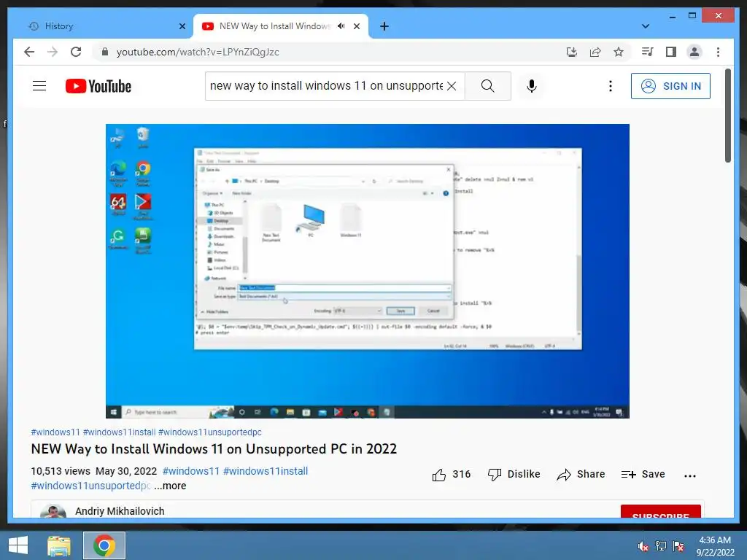The height and width of the screenshot is (560, 747).
Task: Open Windows Start button
Action: coord(18,545)
